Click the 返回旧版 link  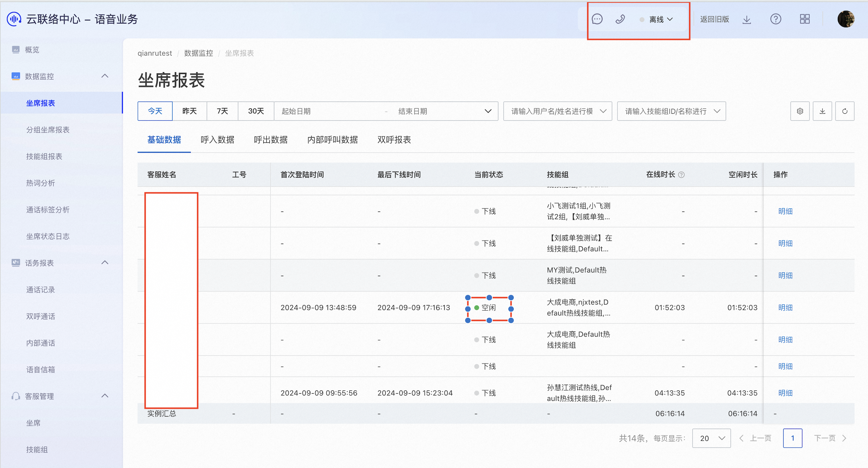click(x=714, y=19)
